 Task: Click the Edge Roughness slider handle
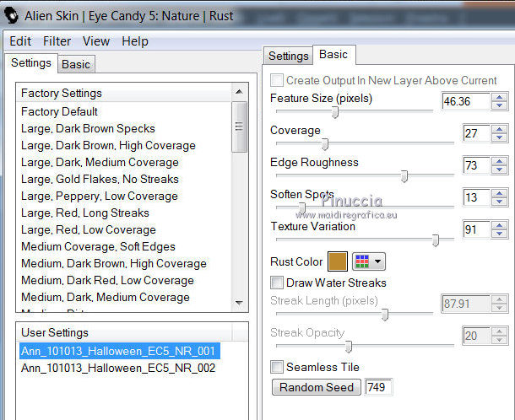[x=404, y=176]
